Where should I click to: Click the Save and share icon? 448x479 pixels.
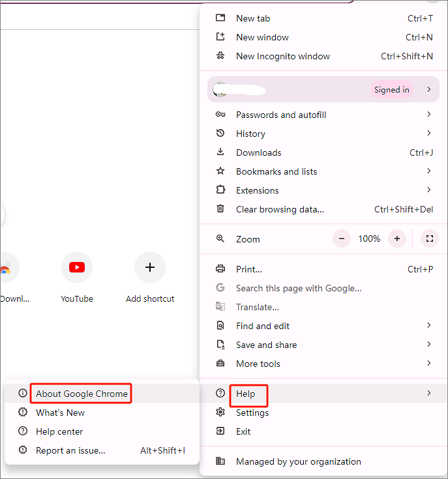tap(220, 344)
